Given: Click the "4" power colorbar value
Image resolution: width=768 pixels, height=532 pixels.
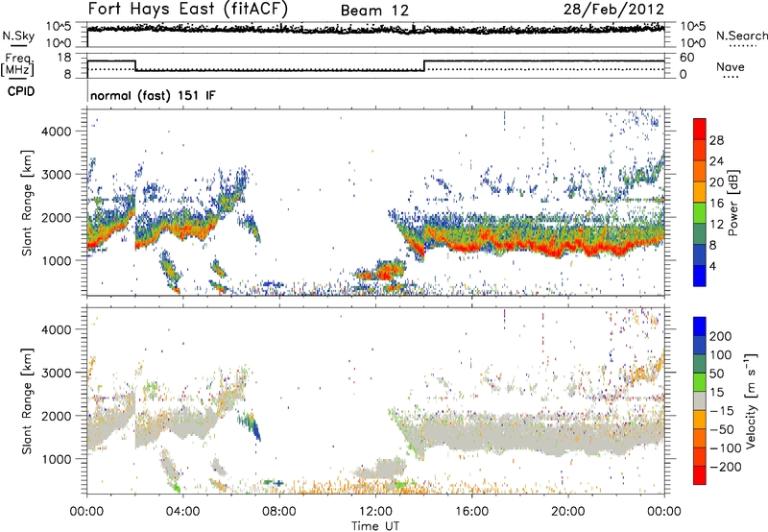Looking at the screenshot, I should tap(712, 266).
